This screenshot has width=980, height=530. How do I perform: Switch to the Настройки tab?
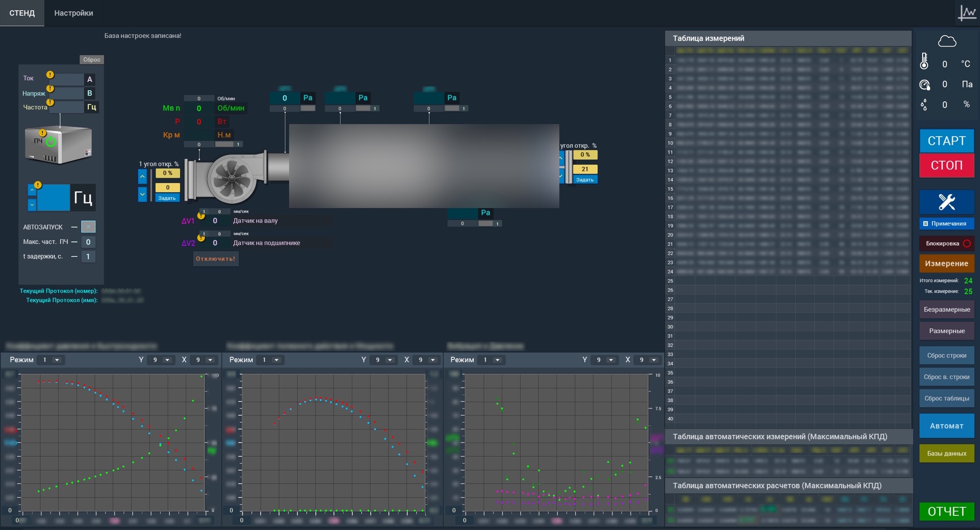click(73, 13)
